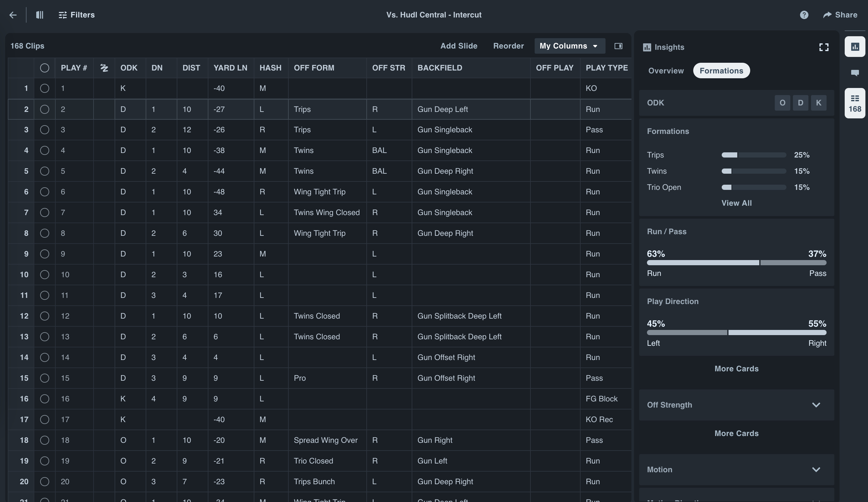The image size is (868, 502).
Task: Select the checkbox for play 15
Action: click(44, 378)
